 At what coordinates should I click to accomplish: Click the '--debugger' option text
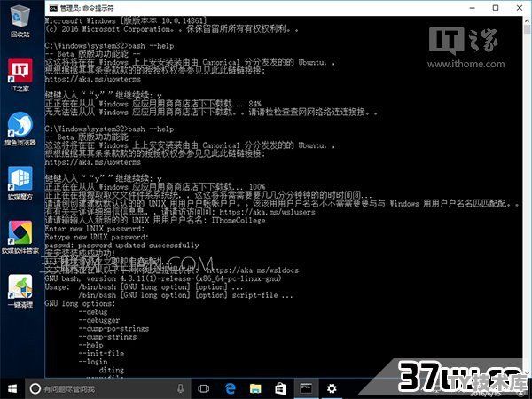99,320
